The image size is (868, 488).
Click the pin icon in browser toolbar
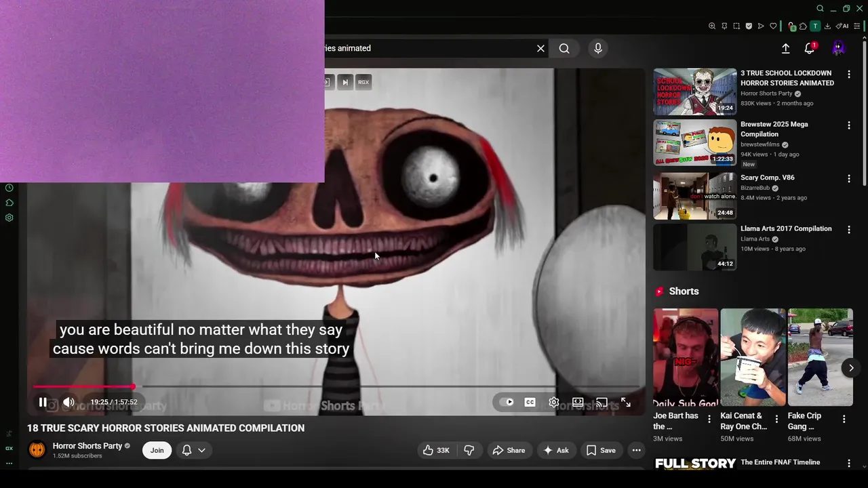pos(724,26)
